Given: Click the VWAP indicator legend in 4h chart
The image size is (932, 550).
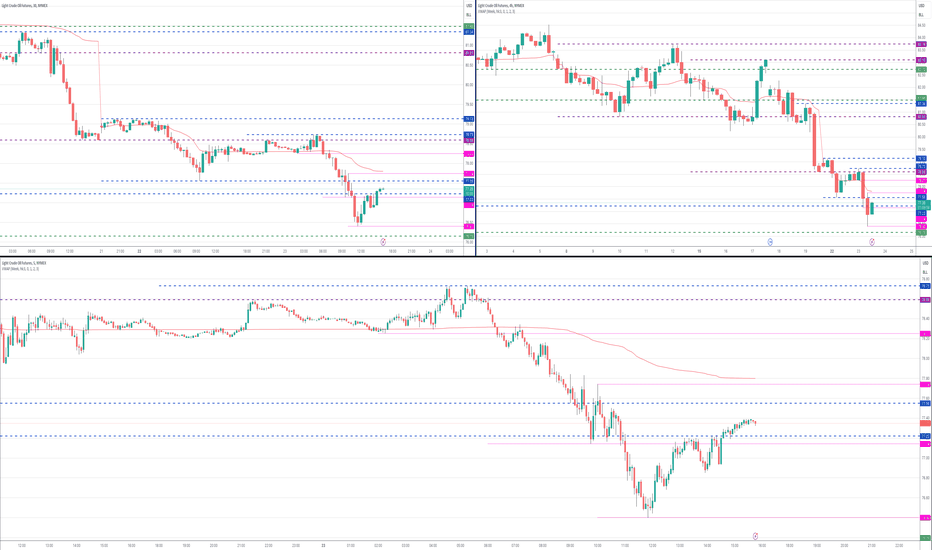Looking at the screenshot, I should click(497, 11).
